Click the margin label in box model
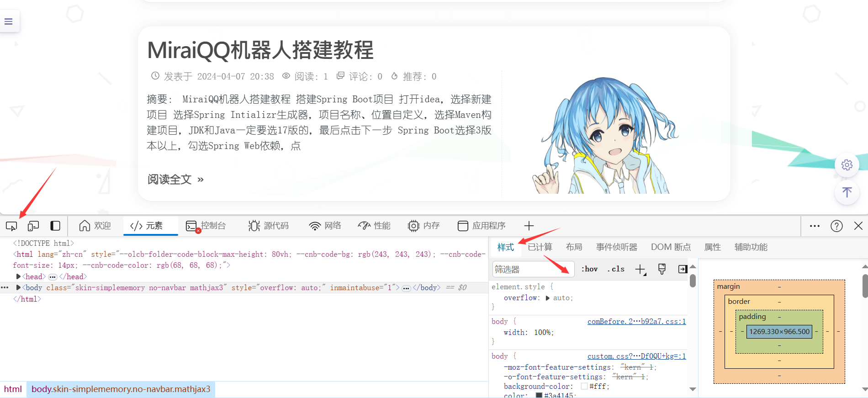The height and width of the screenshot is (398, 868). [x=728, y=287]
